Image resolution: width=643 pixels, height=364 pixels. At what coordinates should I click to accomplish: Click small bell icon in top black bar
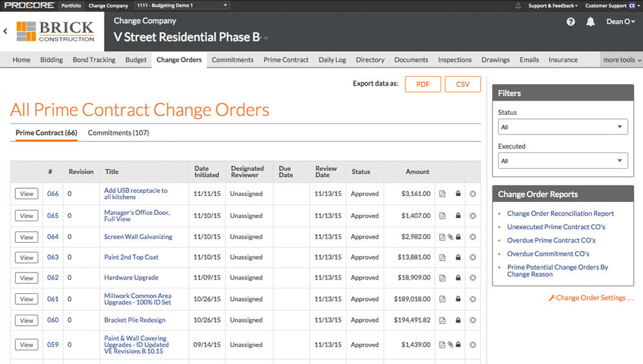[x=518, y=6]
